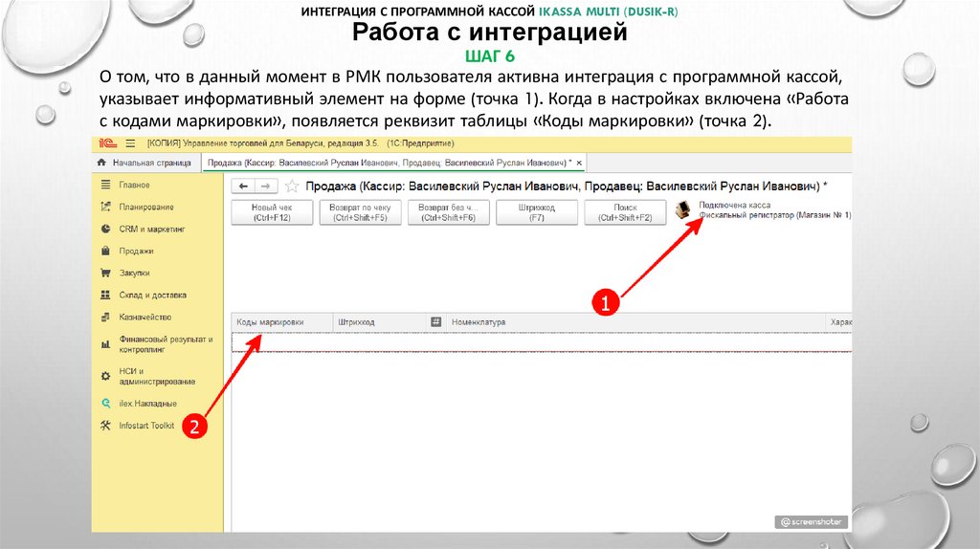This screenshot has width=980, height=549.
Task: Click the # column header icon
Action: click(x=436, y=322)
